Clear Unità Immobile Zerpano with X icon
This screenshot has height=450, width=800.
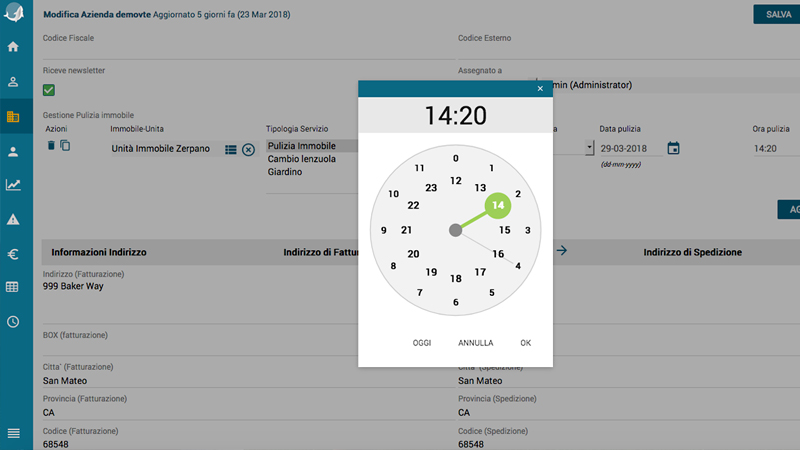point(248,149)
